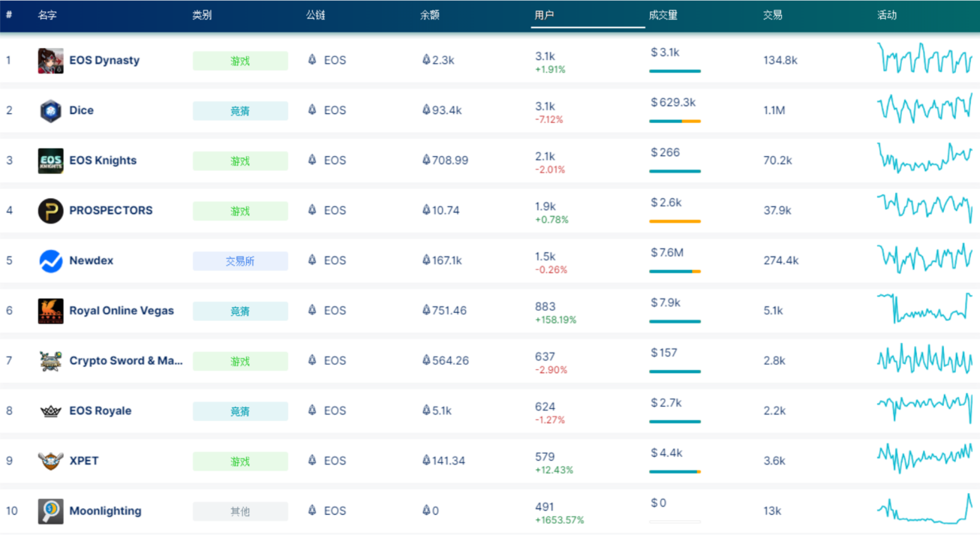The height and width of the screenshot is (535, 980).
Task: Sort by 类别 column header
Action: 202,15
